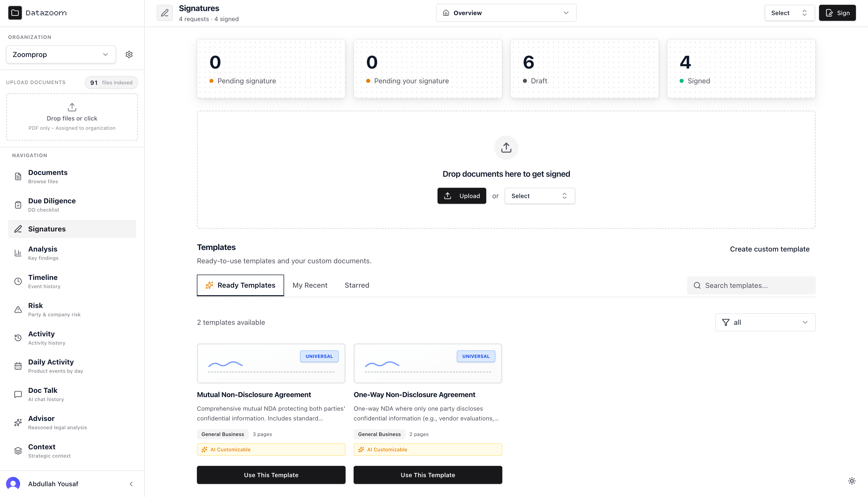Open the Overview view dropdown
Image resolution: width=868 pixels, height=497 pixels.
pos(506,13)
